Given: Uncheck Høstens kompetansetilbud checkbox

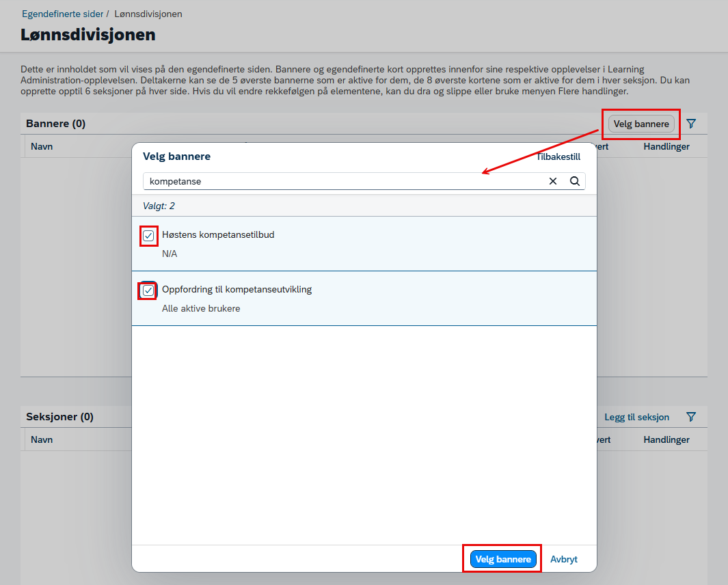Looking at the screenshot, I should pos(148,236).
